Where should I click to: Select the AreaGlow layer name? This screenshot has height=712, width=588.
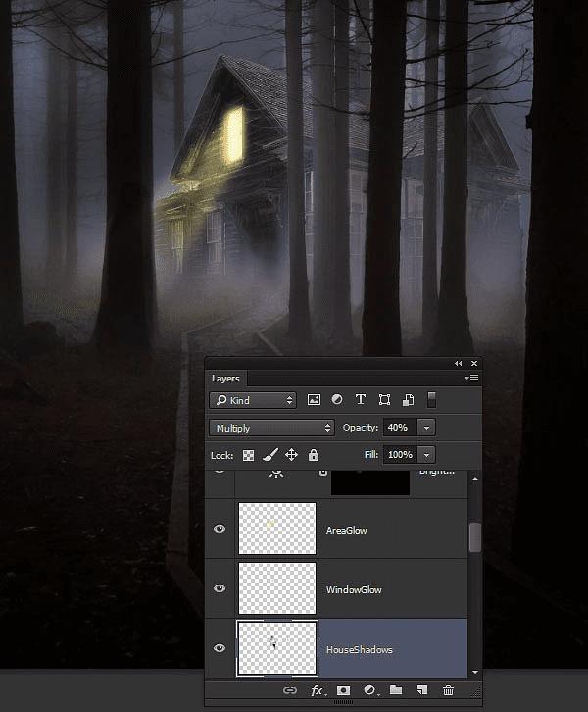click(346, 531)
